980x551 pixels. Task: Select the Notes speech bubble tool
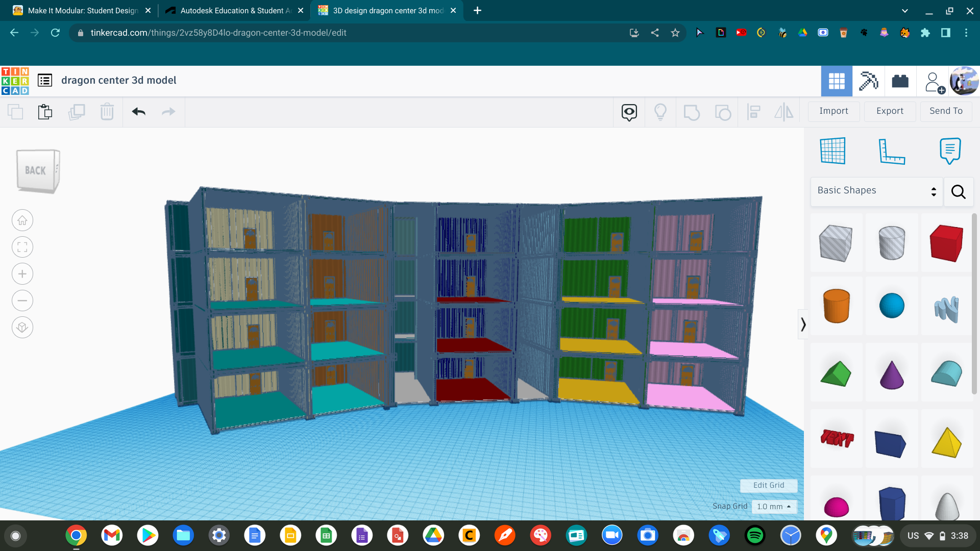click(950, 151)
